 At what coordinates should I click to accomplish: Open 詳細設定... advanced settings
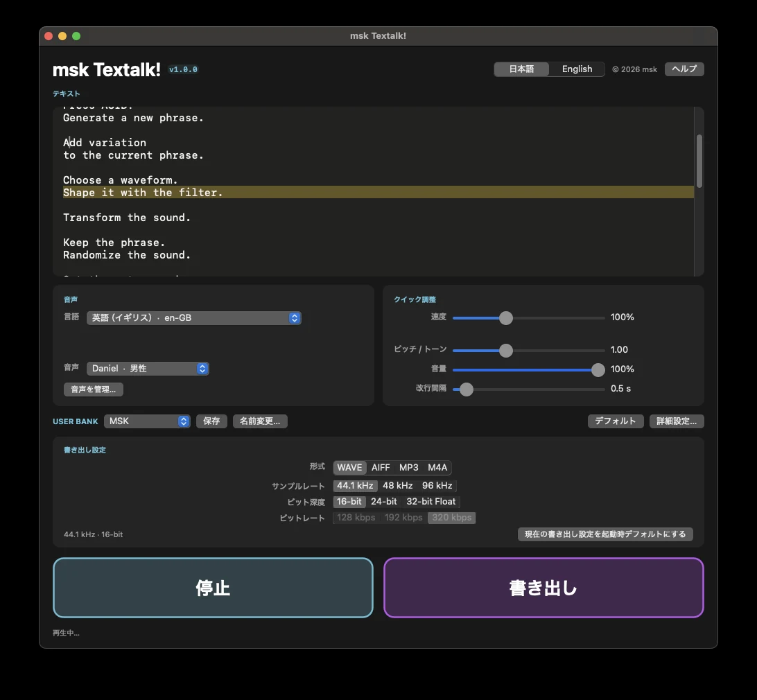point(677,421)
